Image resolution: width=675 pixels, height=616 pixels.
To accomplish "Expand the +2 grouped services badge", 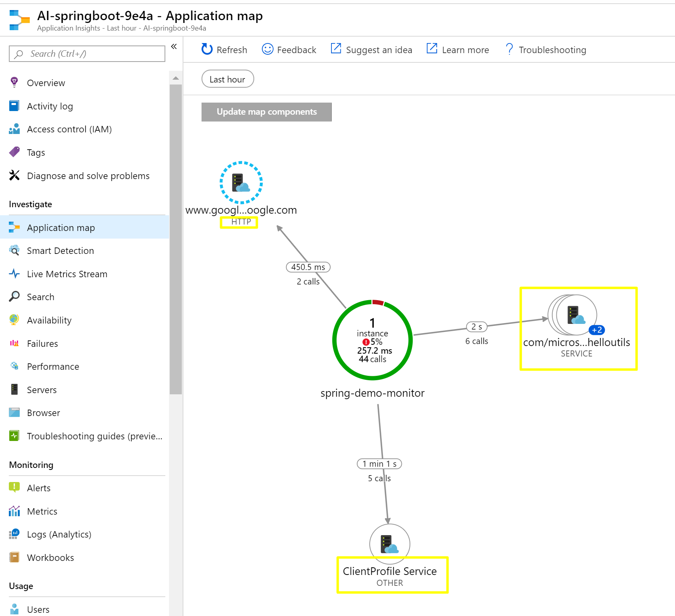I will coord(597,330).
